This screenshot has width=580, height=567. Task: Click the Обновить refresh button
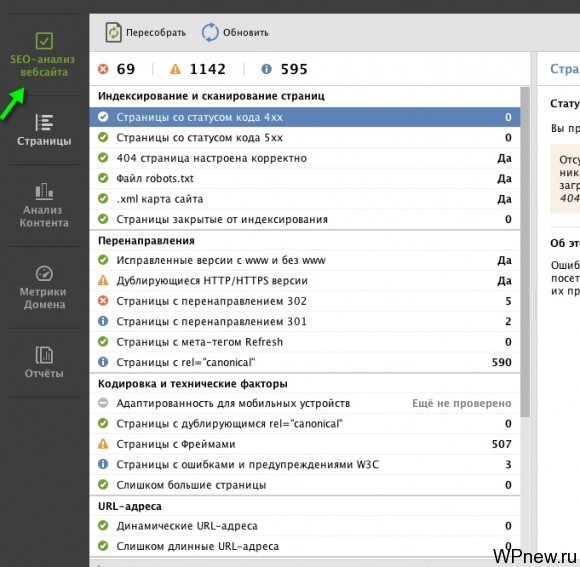pos(235,33)
